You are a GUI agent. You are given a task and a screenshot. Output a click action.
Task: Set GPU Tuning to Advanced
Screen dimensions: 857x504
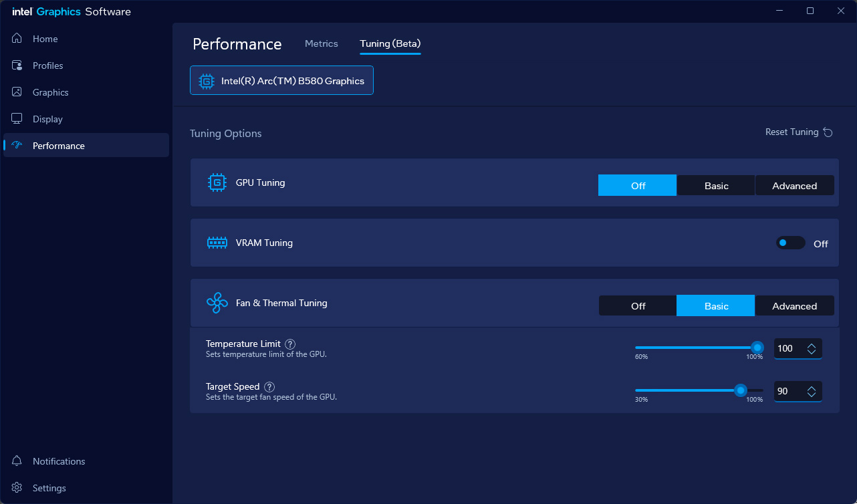pos(795,186)
